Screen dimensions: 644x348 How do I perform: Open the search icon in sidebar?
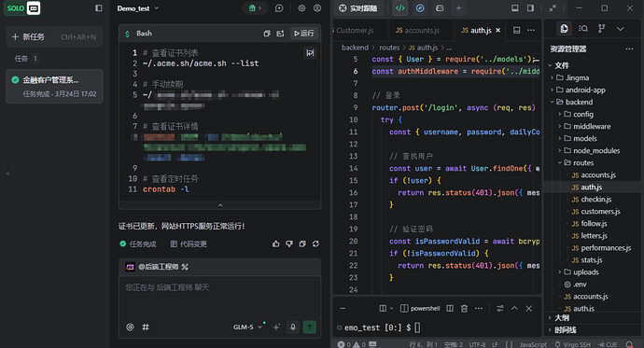pos(582,28)
